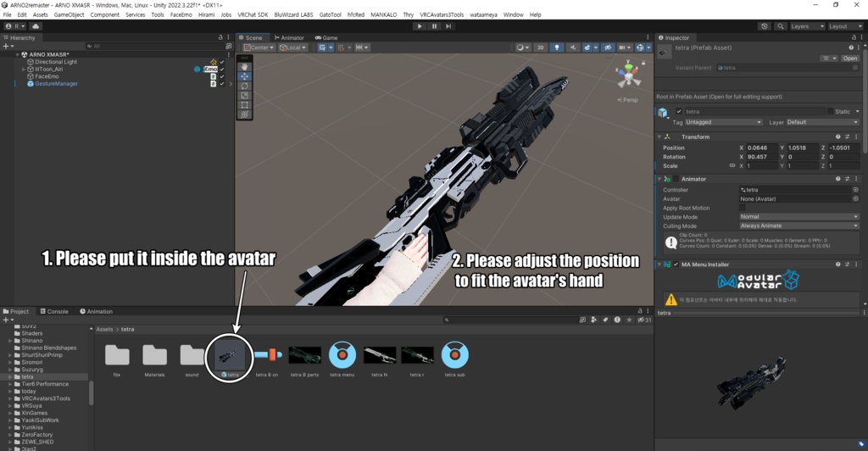Open the Tag Untagged dropdown
Screen dimensions: 868x451
point(724,122)
